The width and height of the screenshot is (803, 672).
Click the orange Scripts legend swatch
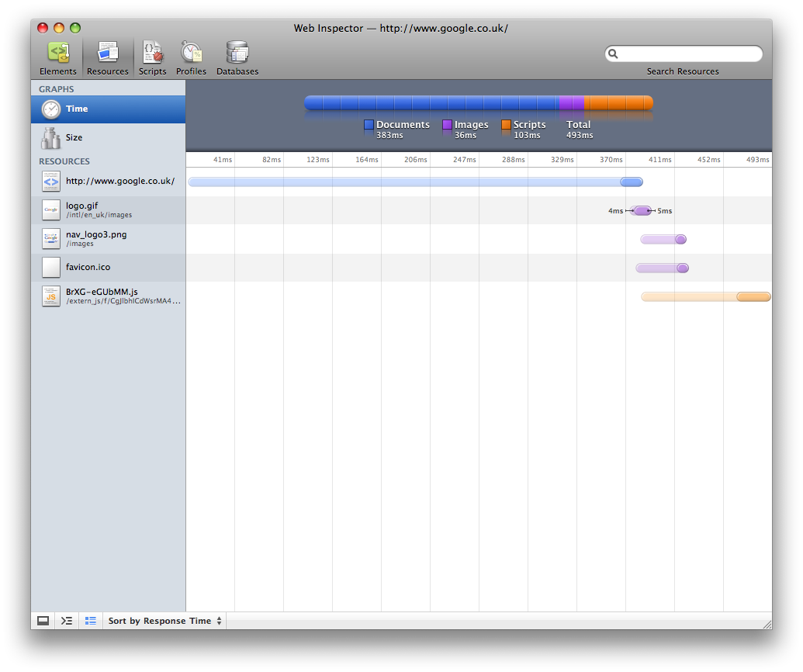pyautogui.click(x=506, y=125)
